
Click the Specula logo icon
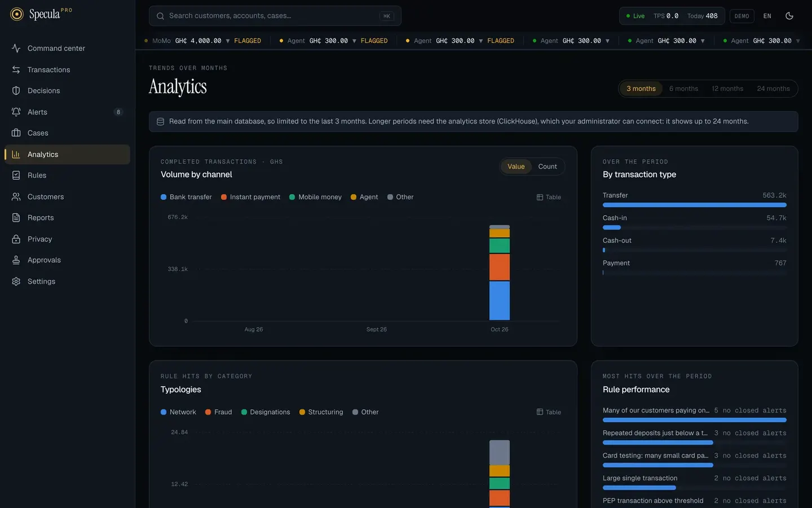[x=17, y=14]
